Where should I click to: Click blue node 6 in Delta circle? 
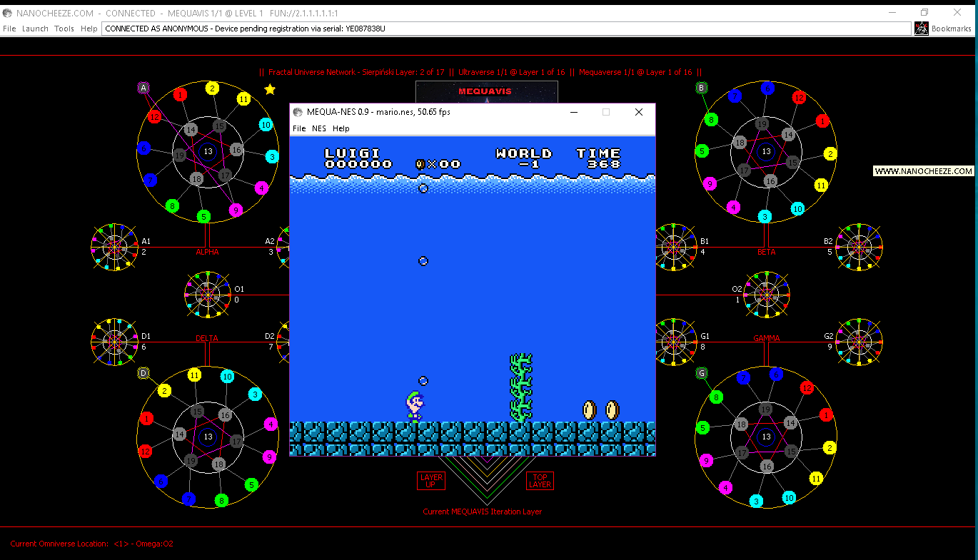161,482
